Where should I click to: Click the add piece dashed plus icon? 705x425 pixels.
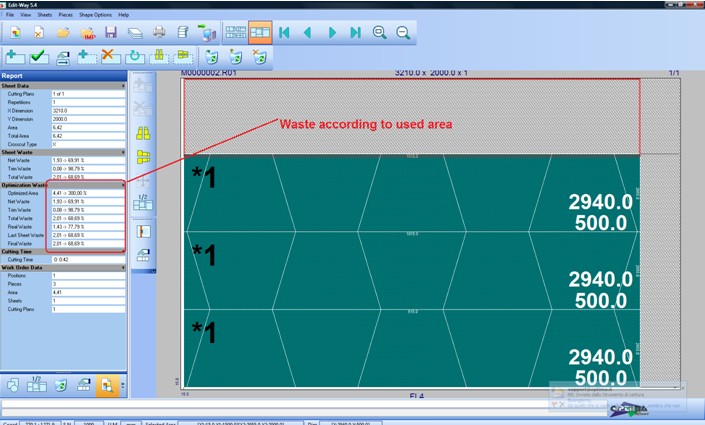(87, 57)
